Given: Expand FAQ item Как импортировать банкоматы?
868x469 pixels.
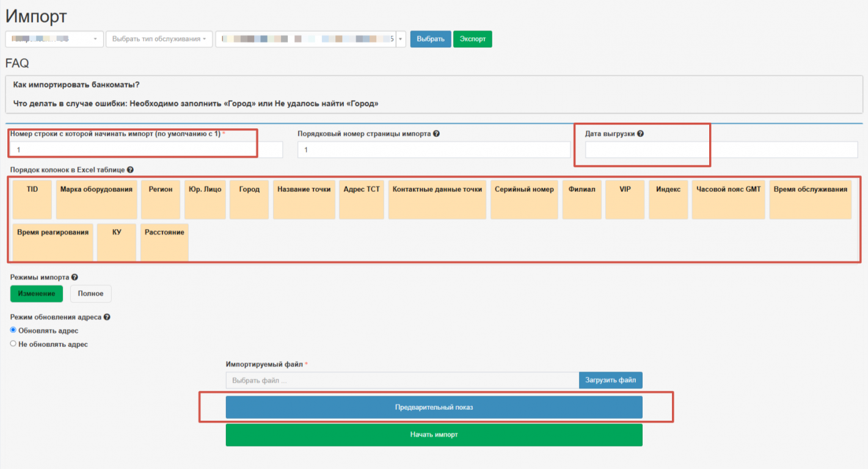Looking at the screenshot, I should pos(76,84).
